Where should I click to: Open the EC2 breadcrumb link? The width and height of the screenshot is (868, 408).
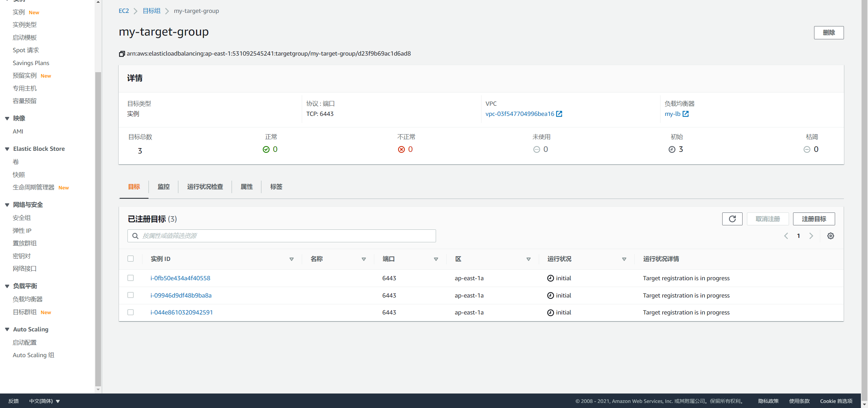(124, 11)
